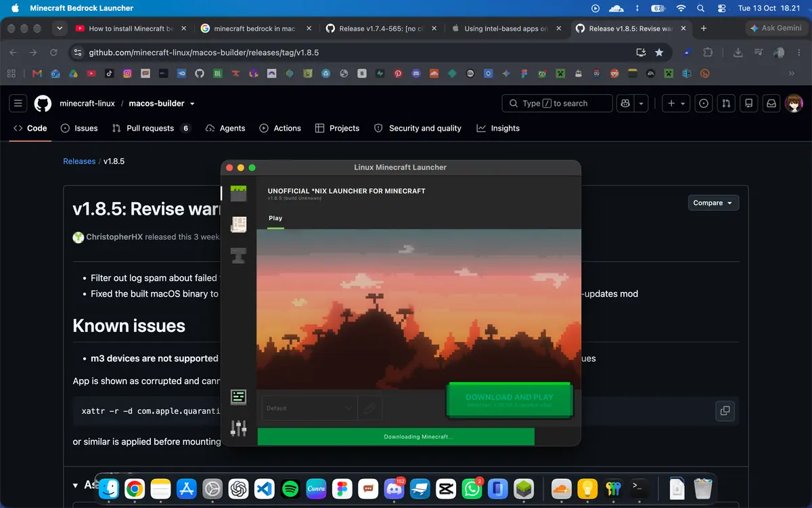Open the game log console icon
The height and width of the screenshot is (508, 812).
point(238,397)
